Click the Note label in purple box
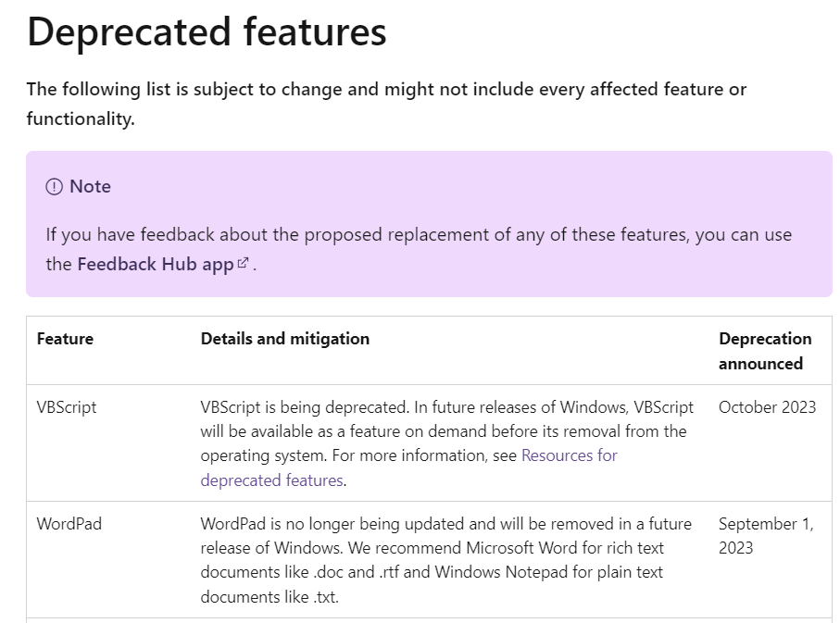Image resolution: width=840 pixels, height=623 pixels. click(x=90, y=186)
